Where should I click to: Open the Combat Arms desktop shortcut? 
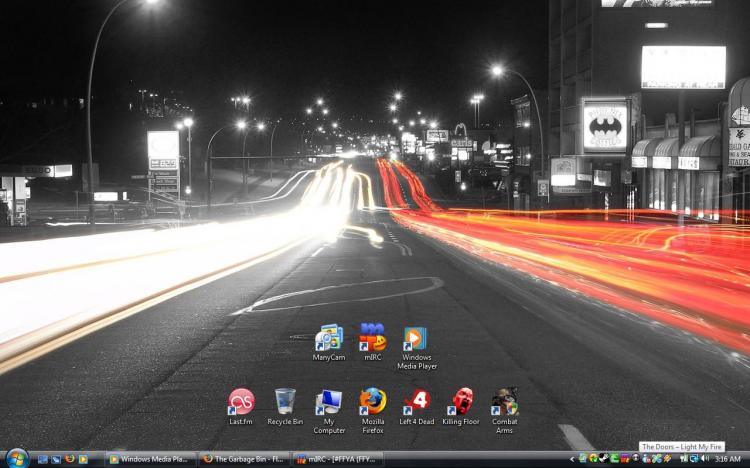pos(505,402)
